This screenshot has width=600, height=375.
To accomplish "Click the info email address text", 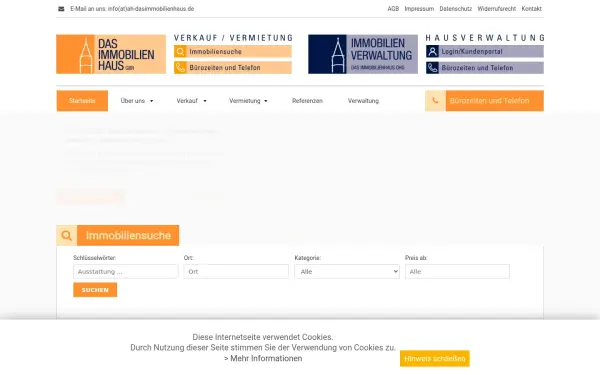I will tap(151, 9).
